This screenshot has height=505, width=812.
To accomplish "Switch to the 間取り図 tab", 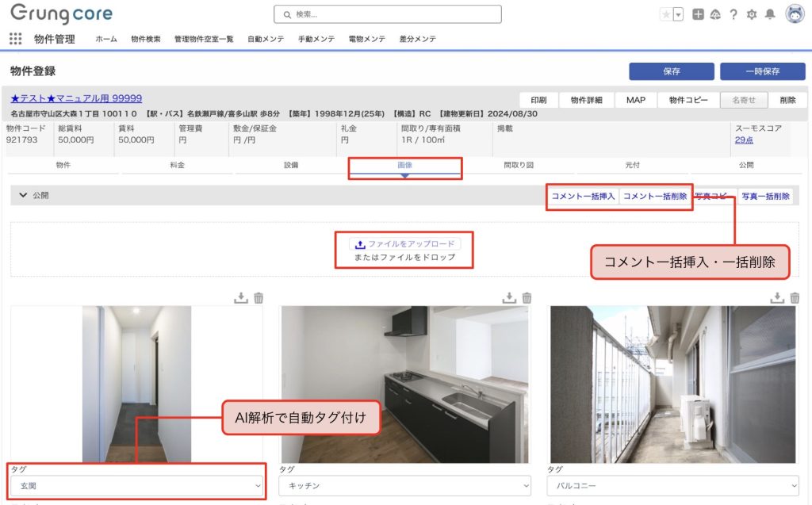I will (x=519, y=165).
